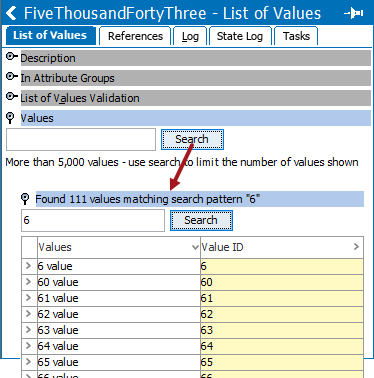Click the back arrow in title bar
374x378 pixels.
tap(11, 13)
